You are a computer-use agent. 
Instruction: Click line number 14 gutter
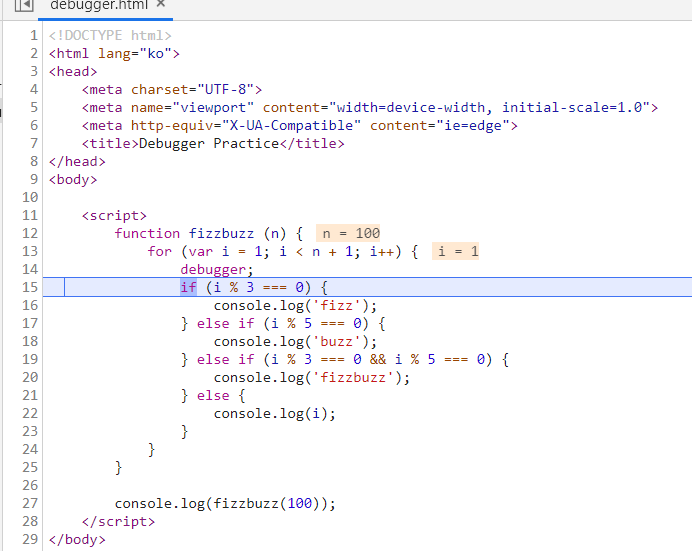click(x=30, y=270)
